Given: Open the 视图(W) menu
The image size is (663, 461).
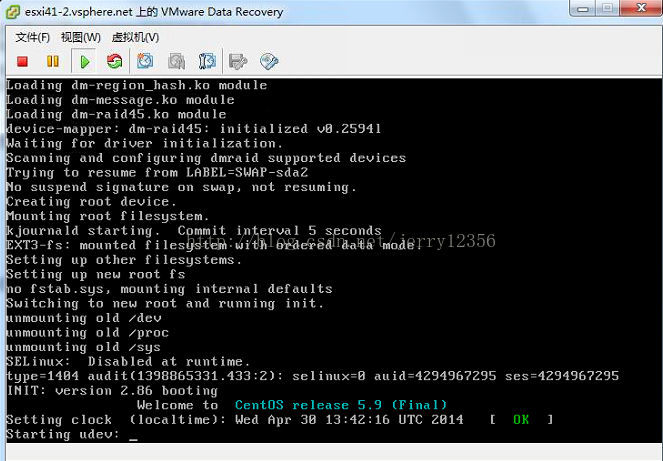Looking at the screenshot, I should coord(81,38).
